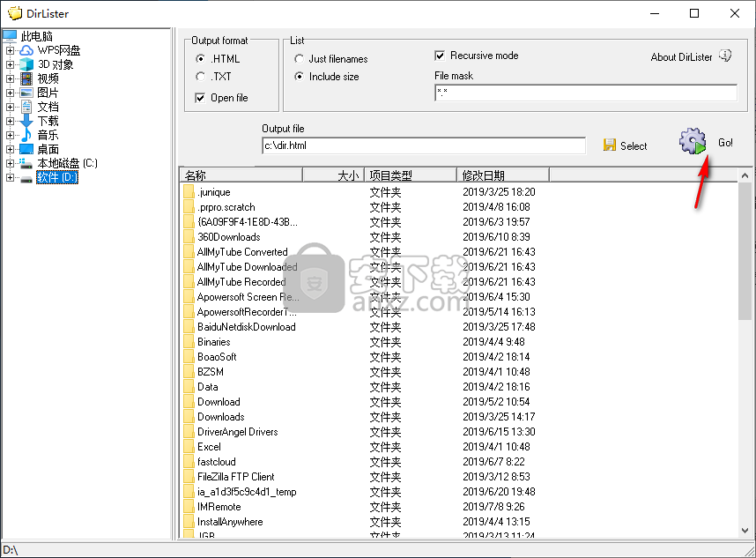Screen dimensions: 756x558
Task: Sort list by 名称 column header
Action: (240, 175)
